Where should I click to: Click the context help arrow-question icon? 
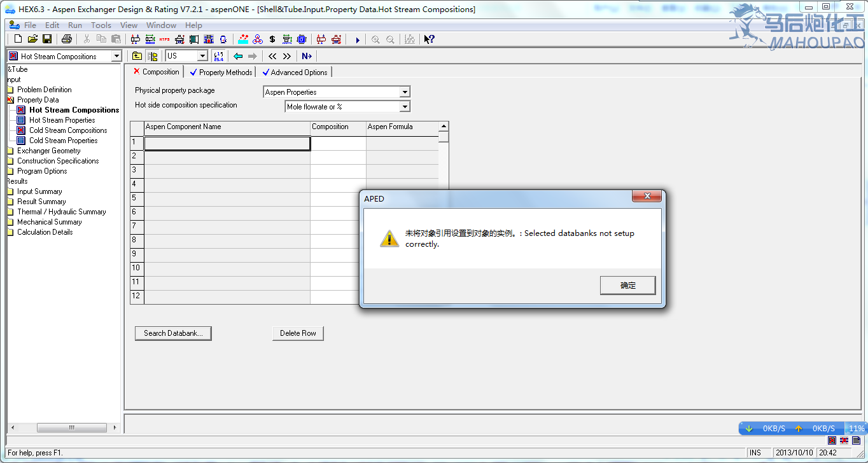[x=429, y=39]
